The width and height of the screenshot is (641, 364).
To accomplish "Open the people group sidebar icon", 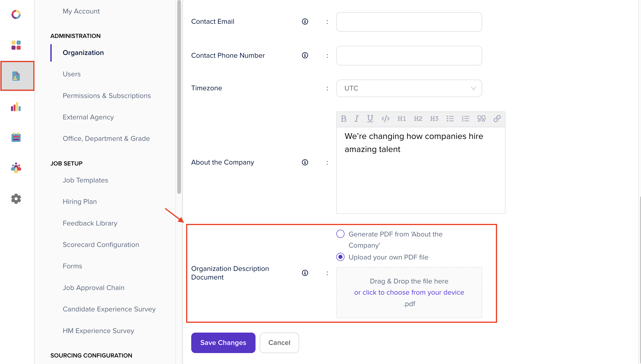I will pyautogui.click(x=16, y=168).
